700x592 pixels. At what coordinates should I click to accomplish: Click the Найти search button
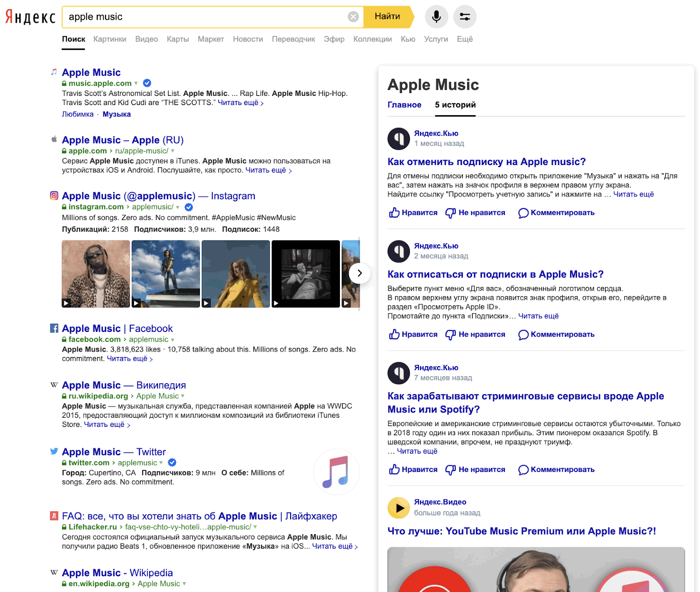click(388, 17)
